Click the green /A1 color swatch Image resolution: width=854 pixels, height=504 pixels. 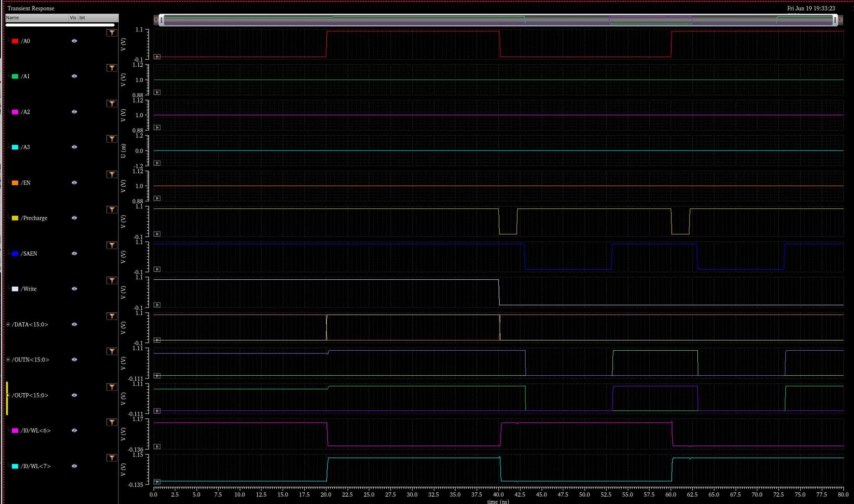pos(15,76)
